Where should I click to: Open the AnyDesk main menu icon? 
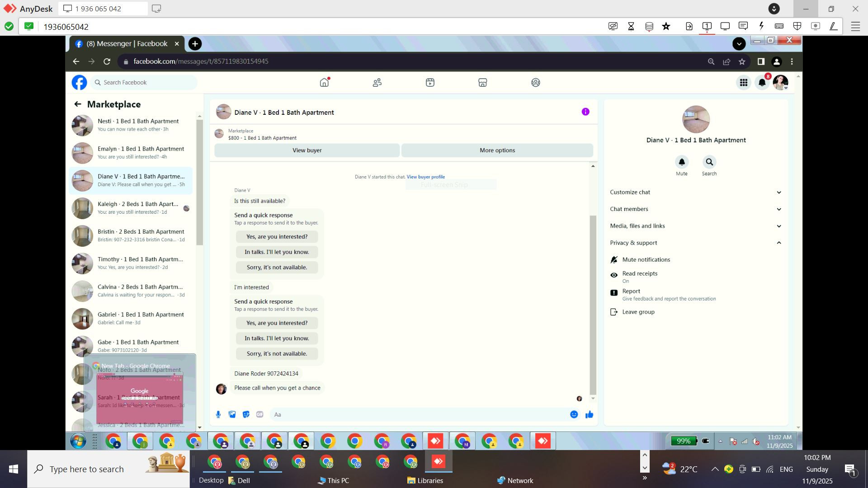(855, 26)
